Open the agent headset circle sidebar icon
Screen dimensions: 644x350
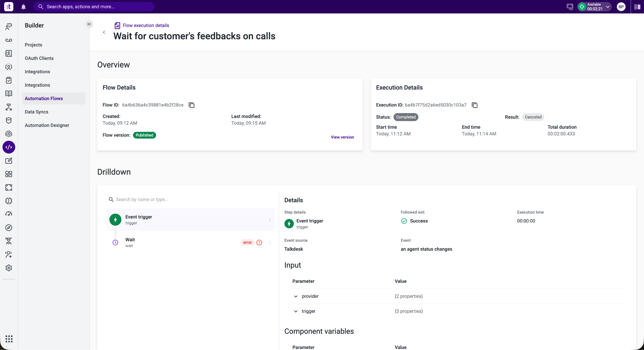[9, 67]
